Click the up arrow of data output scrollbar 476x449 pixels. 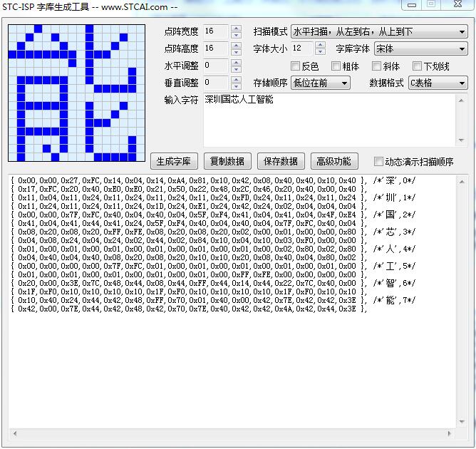(x=462, y=182)
